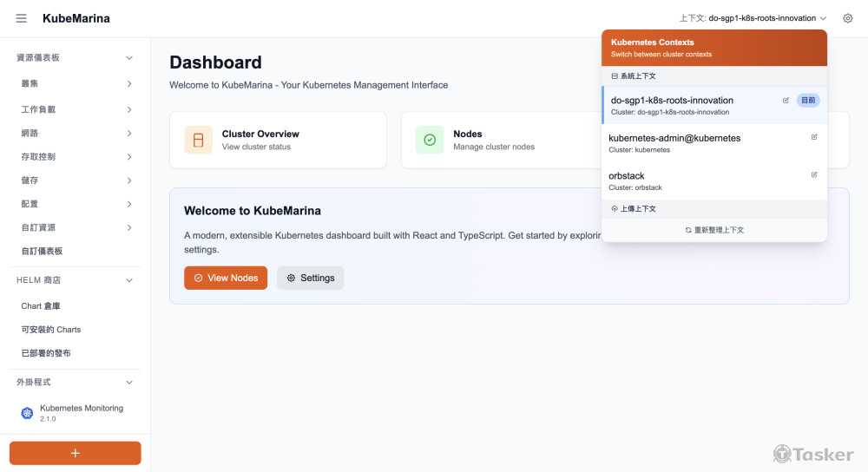The width and height of the screenshot is (868, 472).
Task: Expand the 配置 sidebar group
Action: [129, 204]
